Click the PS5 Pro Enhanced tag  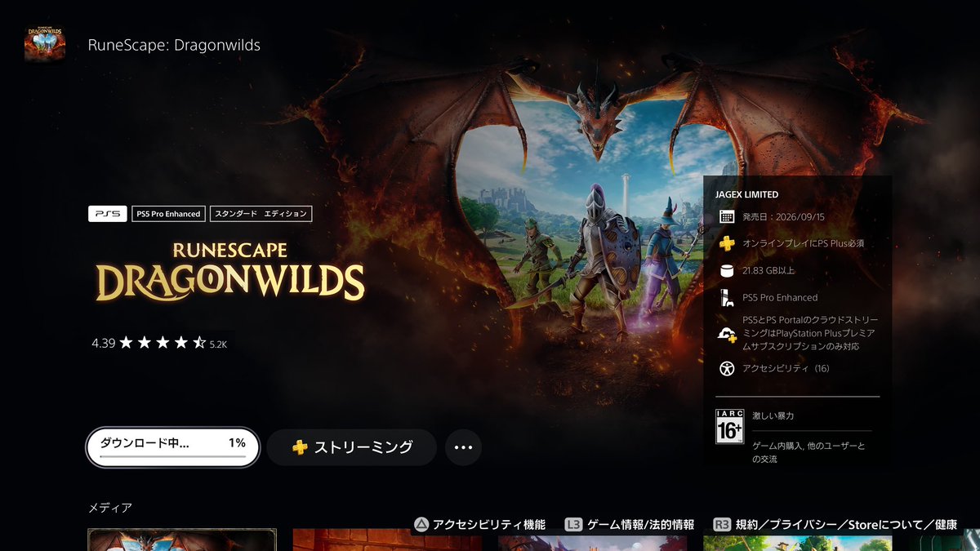(x=167, y=214)
